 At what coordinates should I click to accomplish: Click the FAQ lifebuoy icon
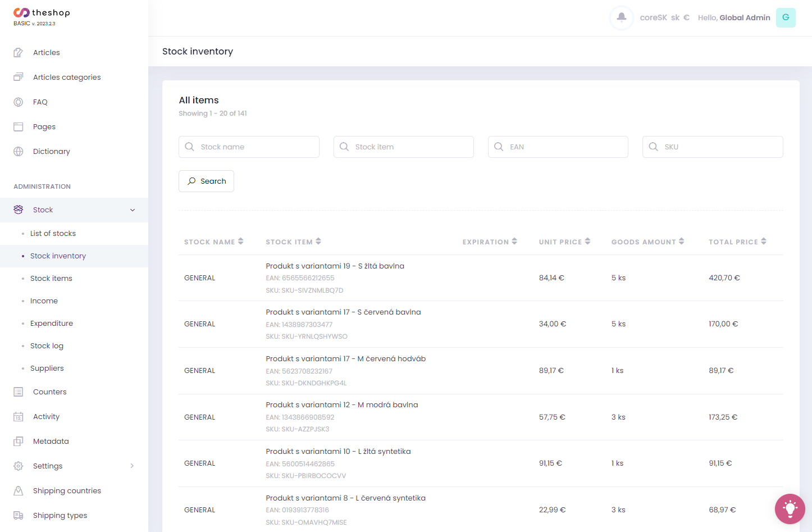pyautogui.click(x=19, y=102)
